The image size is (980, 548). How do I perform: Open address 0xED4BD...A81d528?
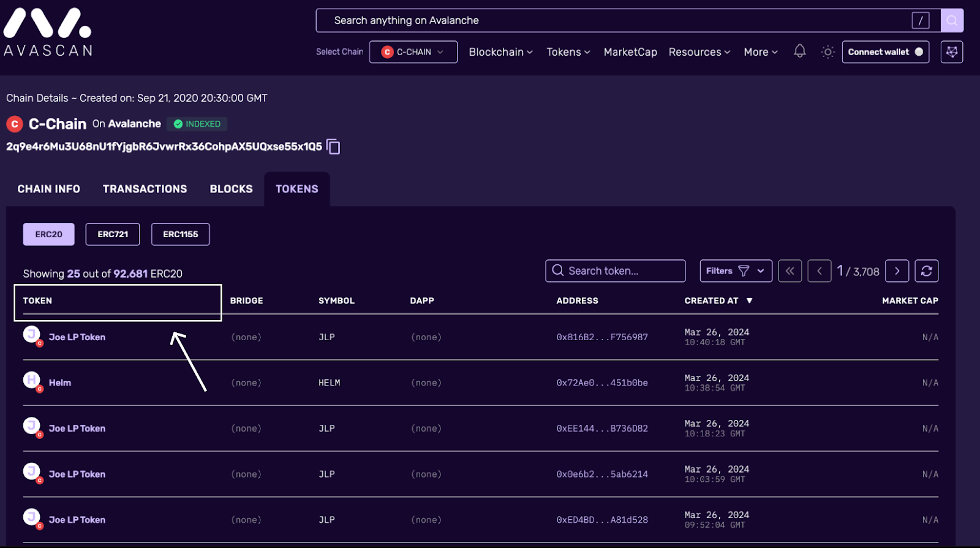click(602, 520)
